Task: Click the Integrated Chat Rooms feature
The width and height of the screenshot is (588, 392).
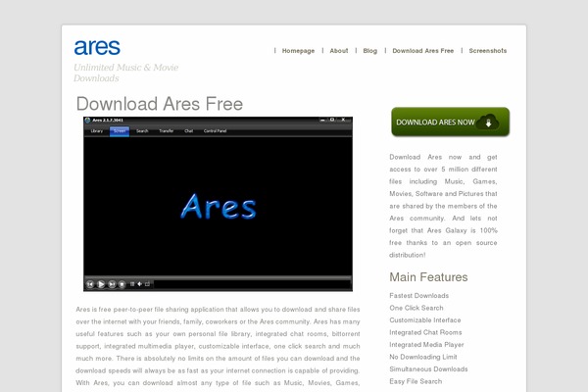Action: [425, 332]
